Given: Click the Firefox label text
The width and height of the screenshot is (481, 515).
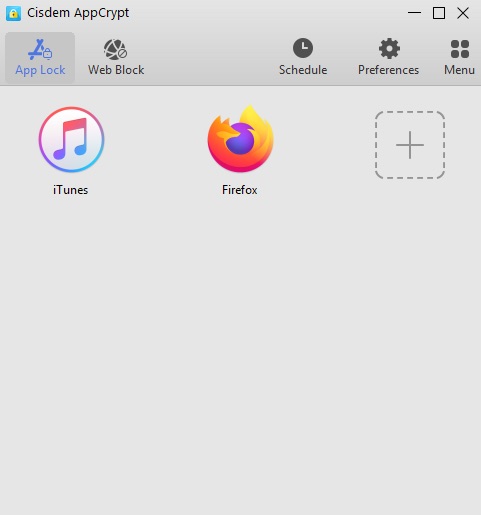Looking at the screenshot, I should 240,190.
